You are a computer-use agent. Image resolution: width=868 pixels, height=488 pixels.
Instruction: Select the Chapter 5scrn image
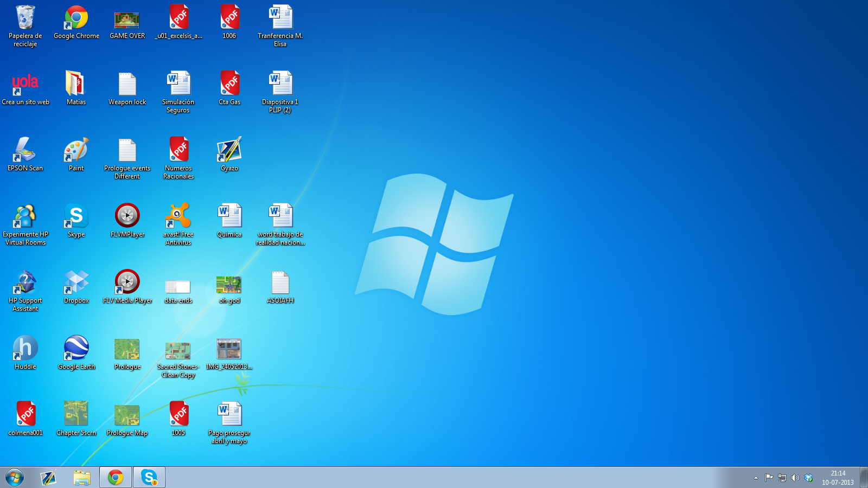pyautogui.click(x=76, y=420)
